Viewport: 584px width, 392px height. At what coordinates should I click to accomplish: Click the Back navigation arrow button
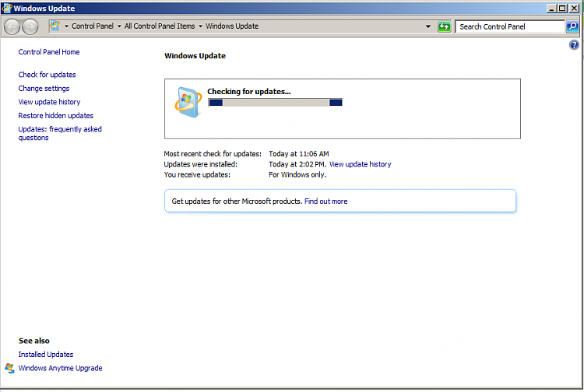[x=12, y=26]
